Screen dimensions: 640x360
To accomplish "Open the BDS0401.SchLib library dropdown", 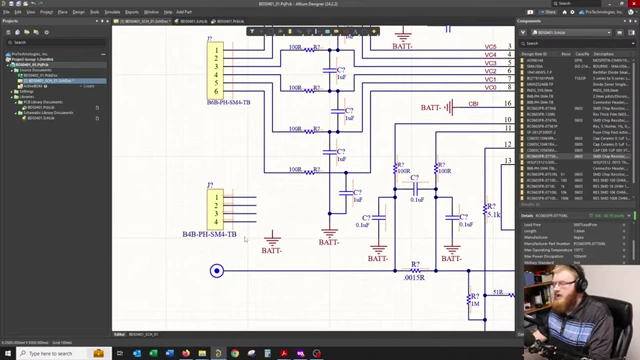I will pos(571,33).
